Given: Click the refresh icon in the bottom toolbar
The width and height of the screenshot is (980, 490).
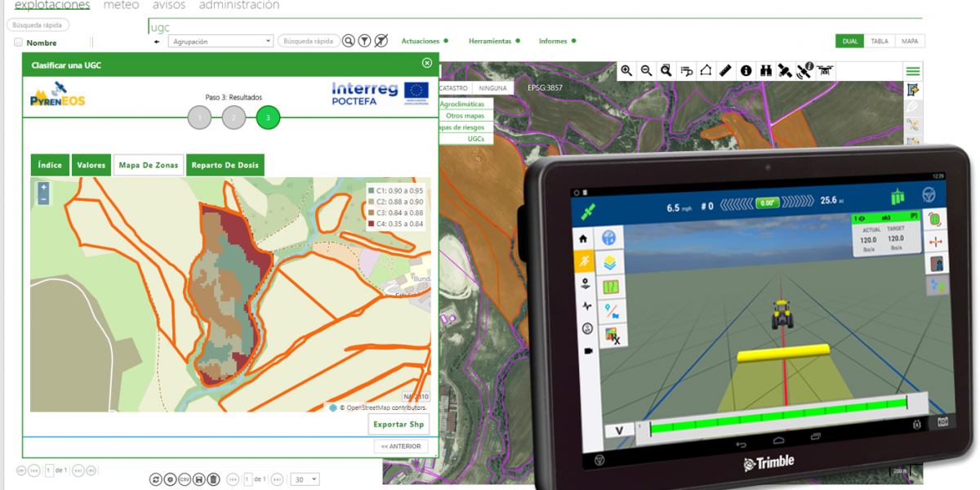Looking at the screenshot, I should click(156, 479).
